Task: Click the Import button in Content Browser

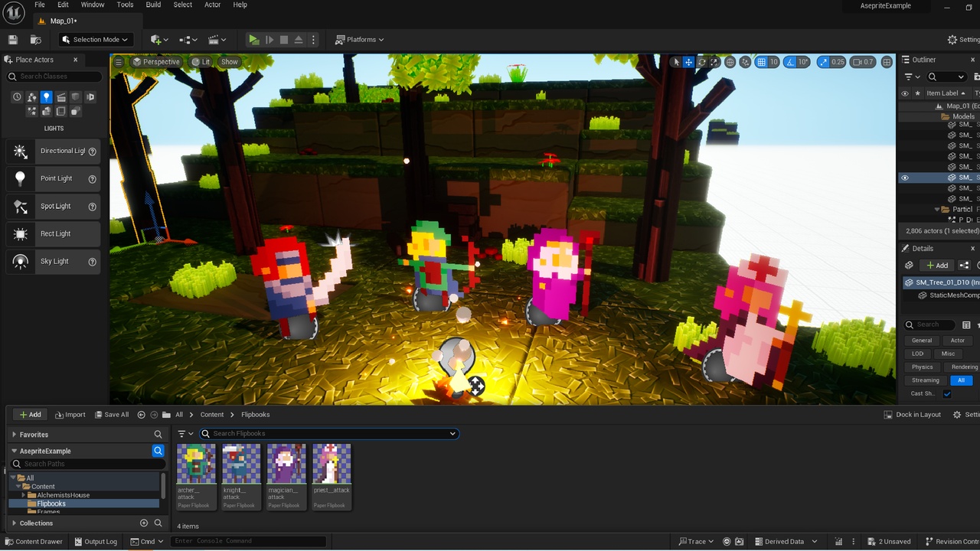Action: pos(70,415)
